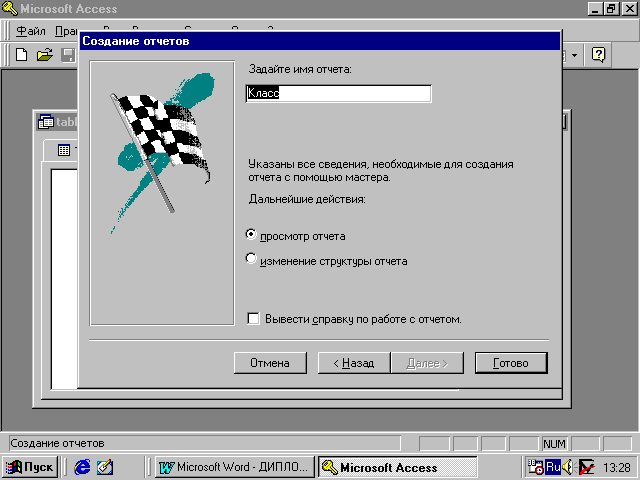This screenshot has height=480, width=640.
Task: Click the speaker volume tray icon
Action: pos(568,467)
